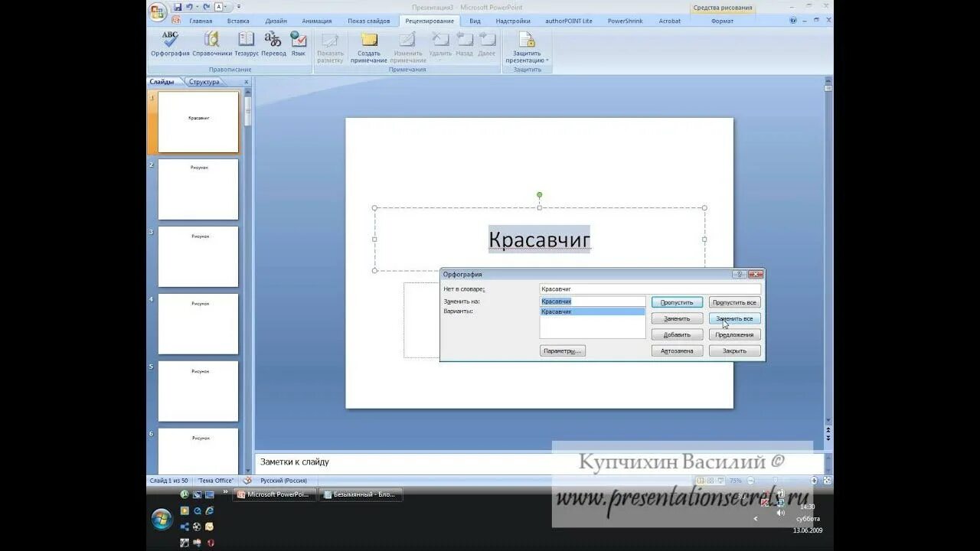Click the Заменить button
The image size is (980, 551).
pyautogui.click(x=677, y=318)
